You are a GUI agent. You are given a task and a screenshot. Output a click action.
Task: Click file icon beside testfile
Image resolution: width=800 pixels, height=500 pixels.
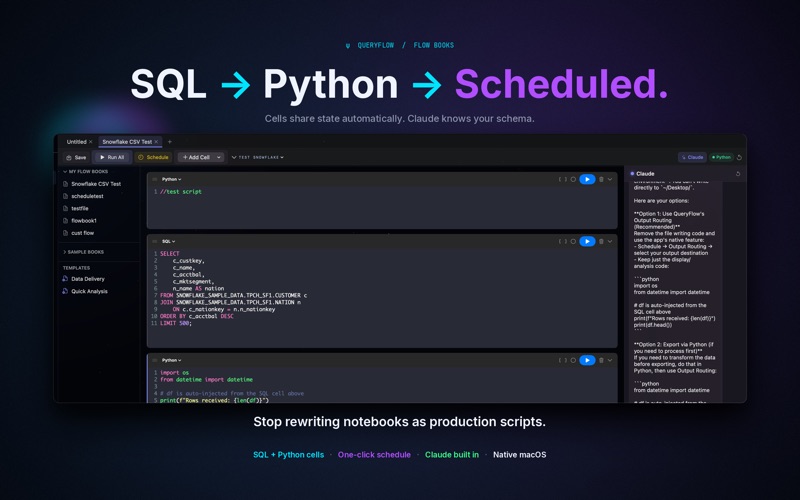tap(65, 208)
